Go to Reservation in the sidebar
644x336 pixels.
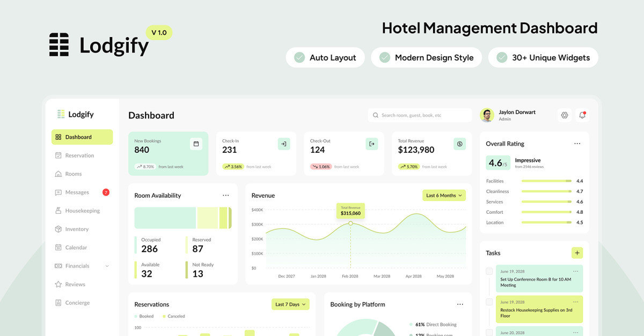coord(79,155)
